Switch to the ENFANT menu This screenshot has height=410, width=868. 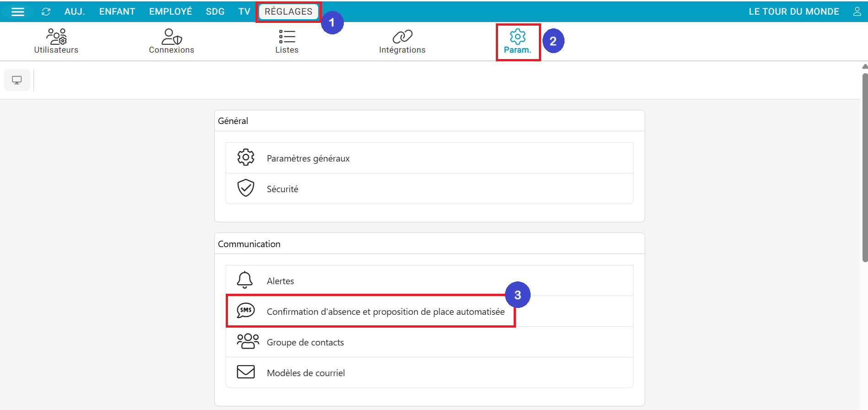pyautogui.click(x=117, y=11)
